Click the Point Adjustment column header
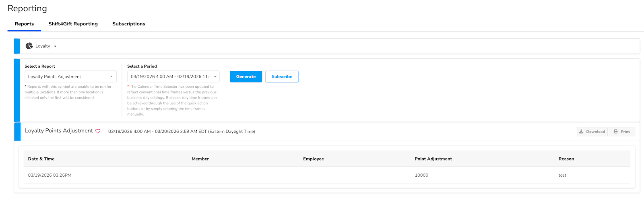 [433, 159]
